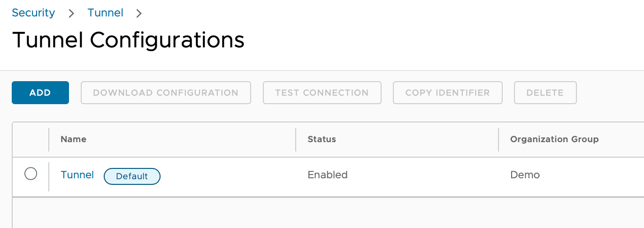Go to the Tunnel breadcrumb link
This screenshot has width=644, height=228.
click(x=105, y=13)
